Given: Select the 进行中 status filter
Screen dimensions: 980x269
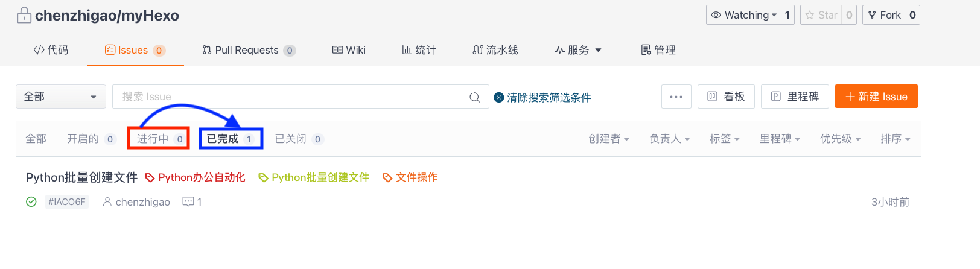Looking at the screenshot, I should (x=159, y=139).
